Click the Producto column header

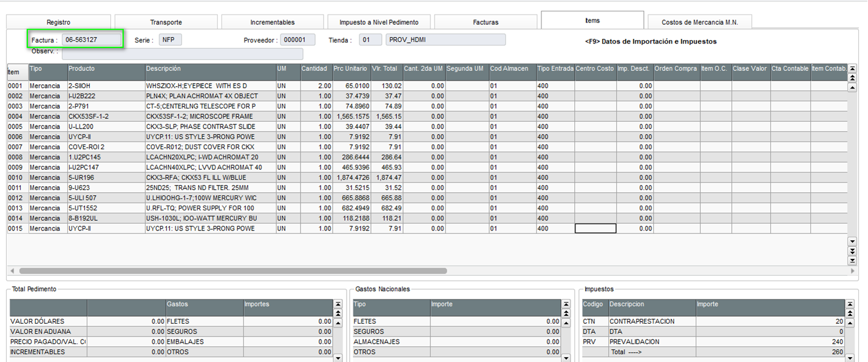tap(106, 72)
